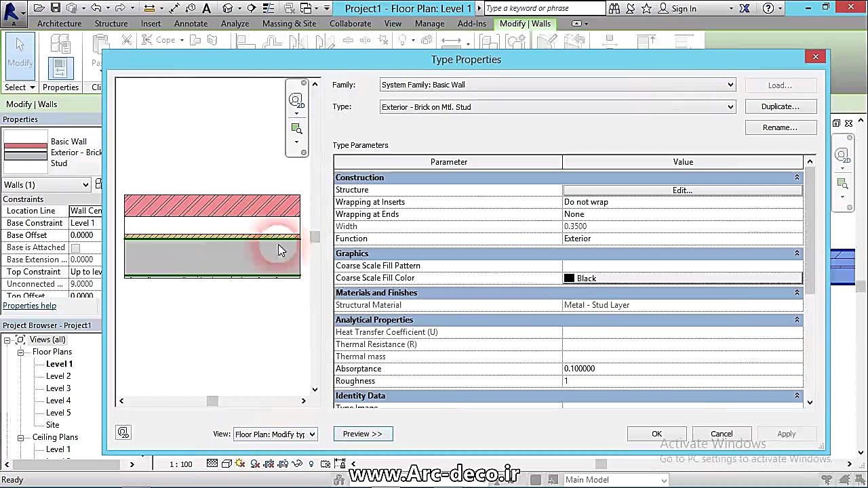Click Cancel in Type Properties dialog
Image resolution: width=868 pixels, height=488 pixels.
pos(722,434)
